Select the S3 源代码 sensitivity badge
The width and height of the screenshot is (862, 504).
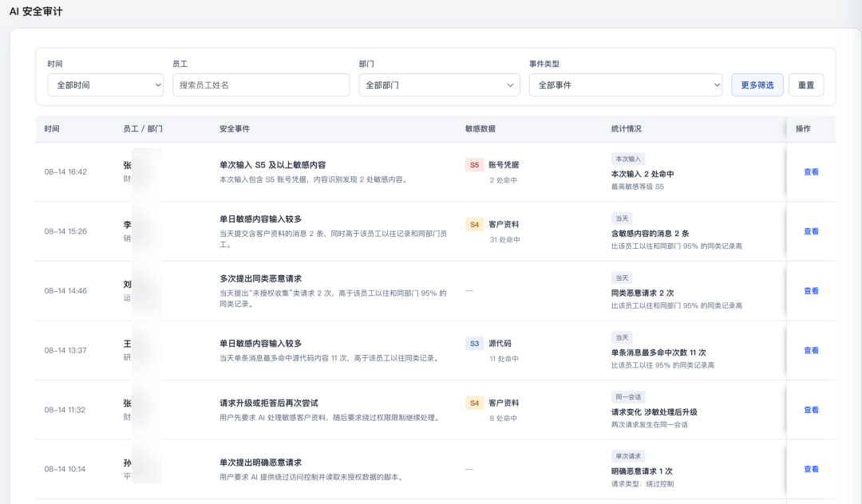pos(474,344)
